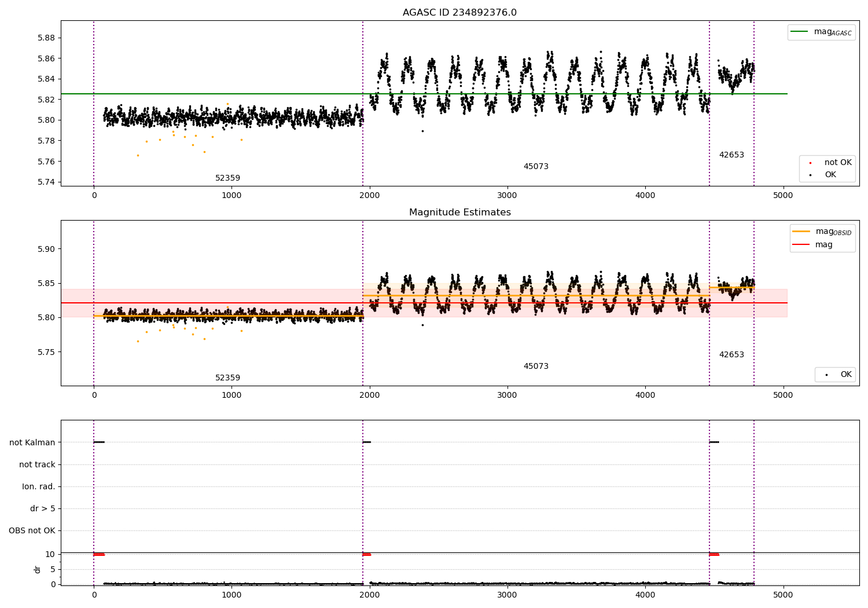Click the 'Magnitude Estimates' subplot title
This screenshot has width=868, height=608.
click(459, 213)
